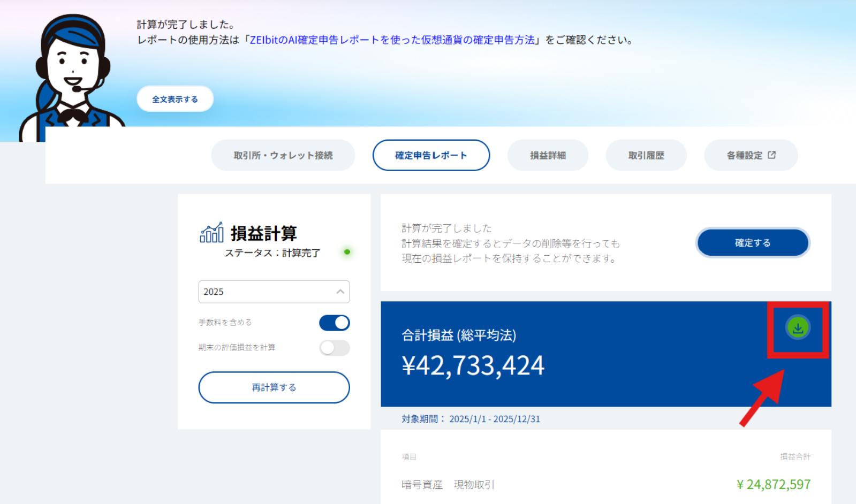856x504 pixels.
Task: Toggle the 手数料を含める switch off
Action: click(335, 323)
